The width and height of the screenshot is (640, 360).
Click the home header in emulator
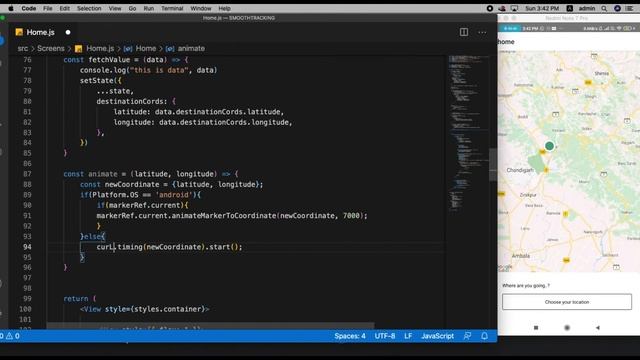pos(506,42)
